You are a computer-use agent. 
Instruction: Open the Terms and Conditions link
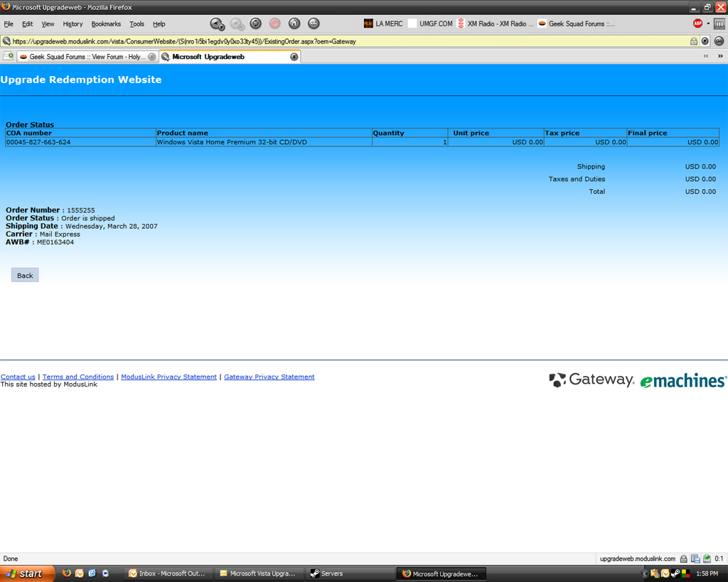pyautogui.click(x=78, y=377)
